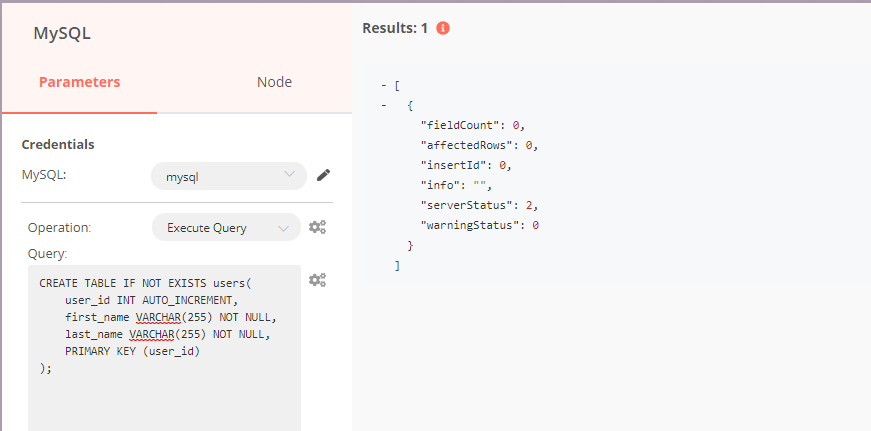Switch to the Node tab
Screen dimensions: 871x431
point(274,82)
